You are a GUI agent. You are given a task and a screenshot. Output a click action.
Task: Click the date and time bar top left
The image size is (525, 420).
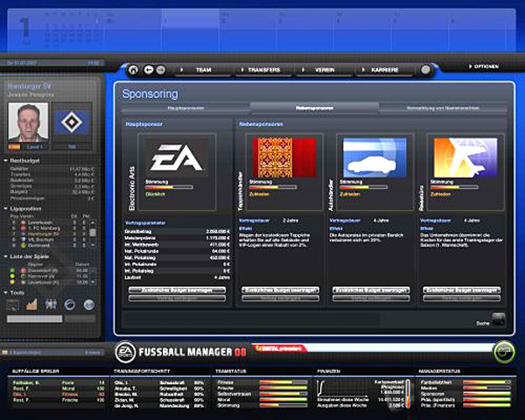click(x=53, y=63)
